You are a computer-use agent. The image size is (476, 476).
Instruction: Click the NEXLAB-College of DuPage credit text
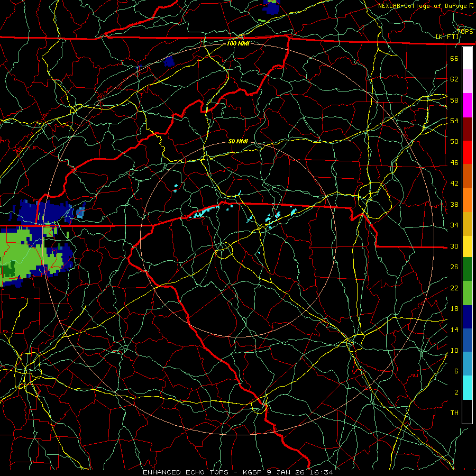point(425,6)
